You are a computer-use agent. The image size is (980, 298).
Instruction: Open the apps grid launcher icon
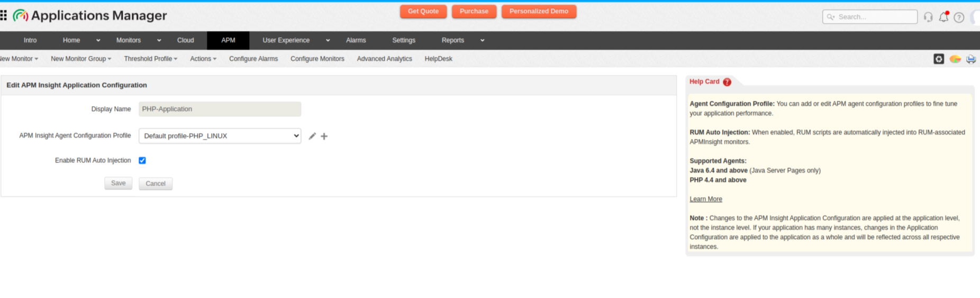click(x=3, y=15)
